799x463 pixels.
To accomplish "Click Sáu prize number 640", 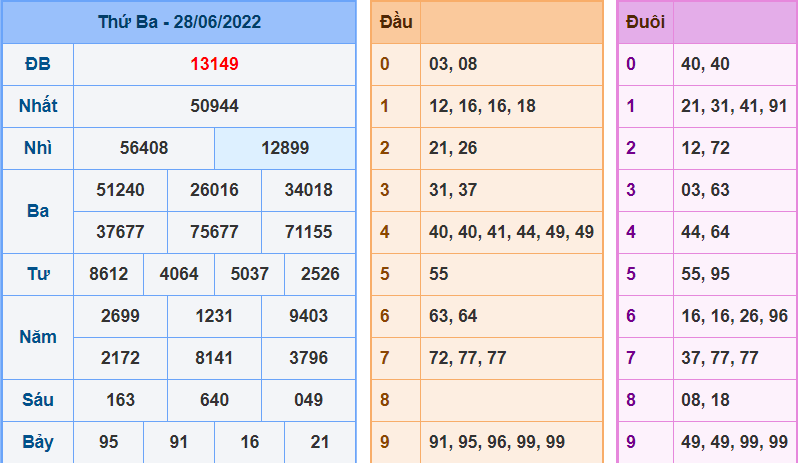I will pos(215,400).
